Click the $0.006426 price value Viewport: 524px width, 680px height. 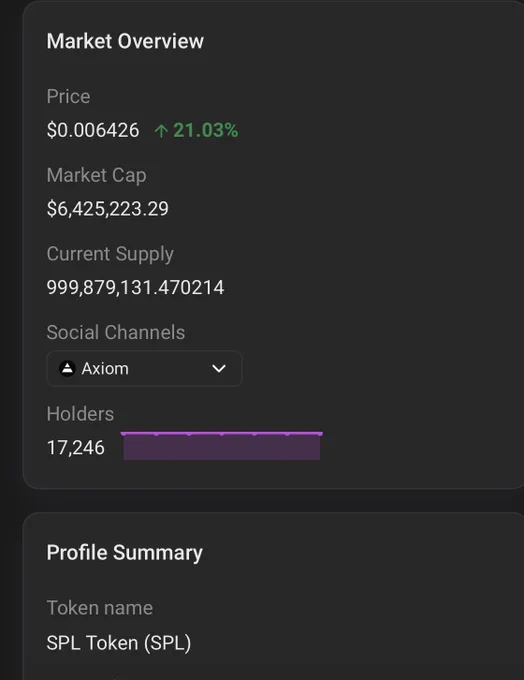point(93,130)
